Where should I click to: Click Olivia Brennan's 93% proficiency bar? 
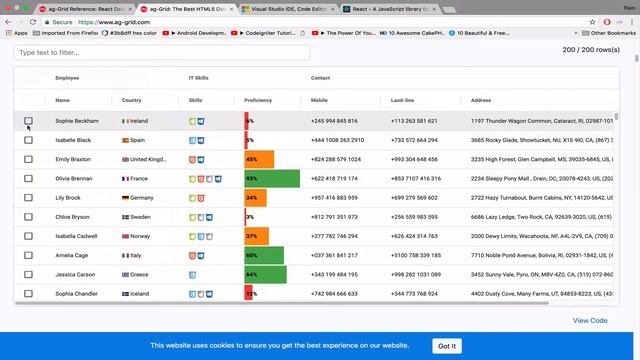point(272,179)
